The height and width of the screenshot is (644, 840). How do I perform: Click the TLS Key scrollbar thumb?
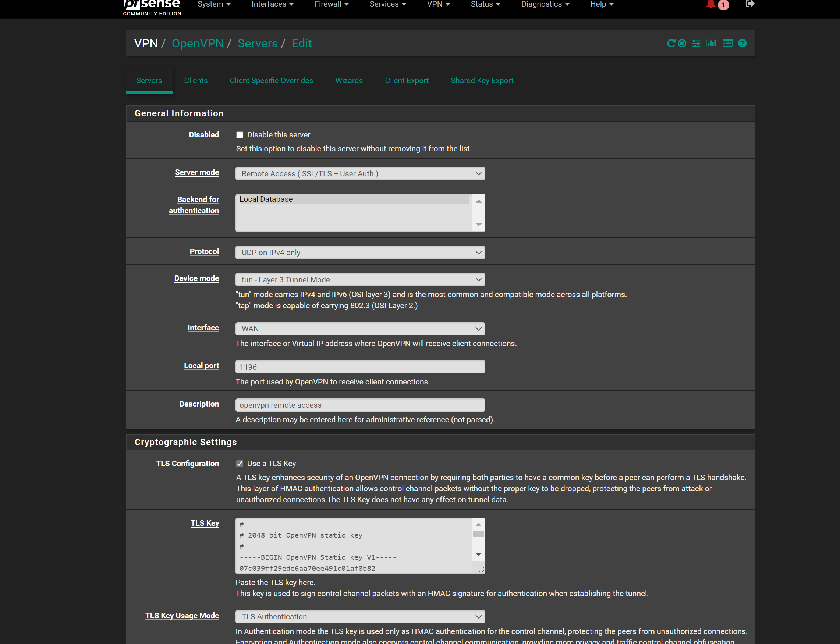(479, 534)
